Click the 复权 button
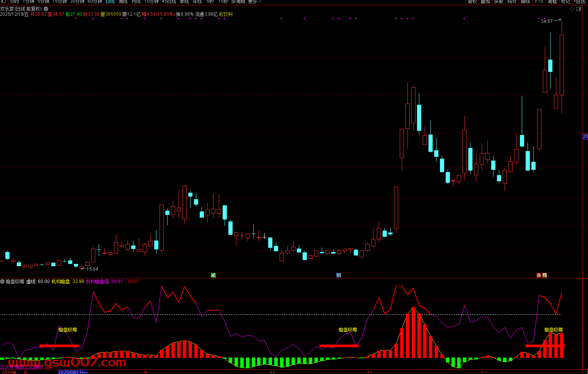Viewport: 588px width, 374px height. point(472,2)
